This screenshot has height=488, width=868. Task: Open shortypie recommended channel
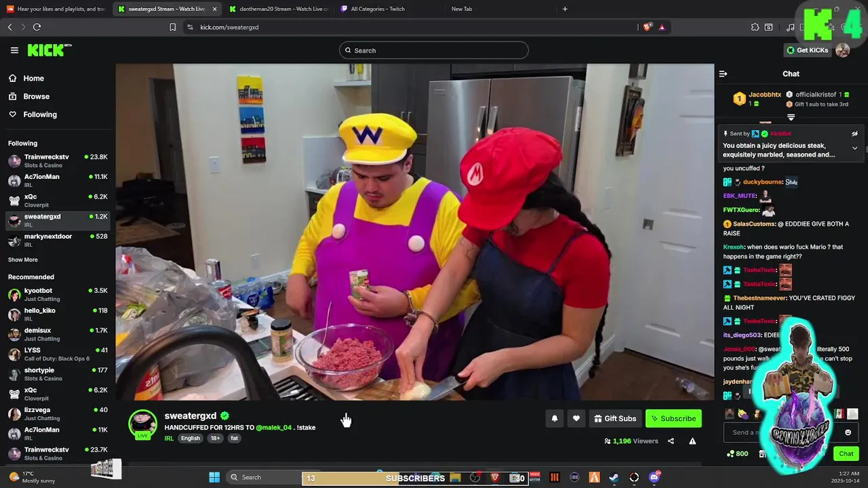[x=58, y=374]
